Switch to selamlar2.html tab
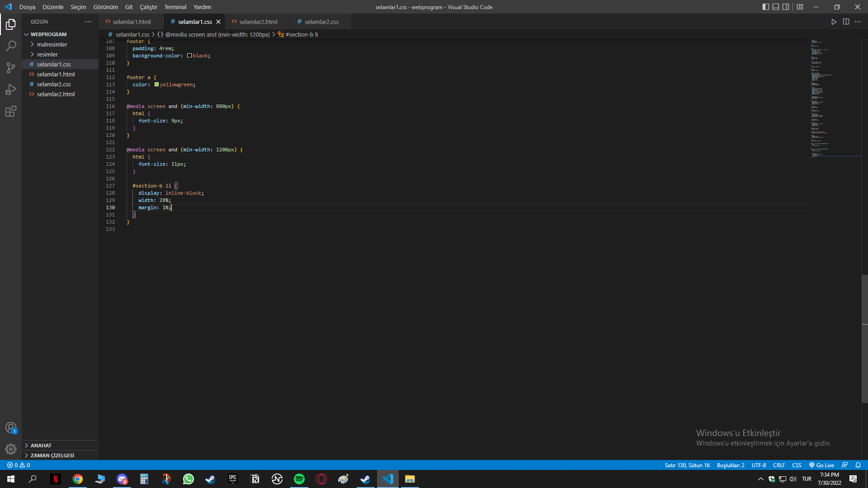 [x=258, y=22]
